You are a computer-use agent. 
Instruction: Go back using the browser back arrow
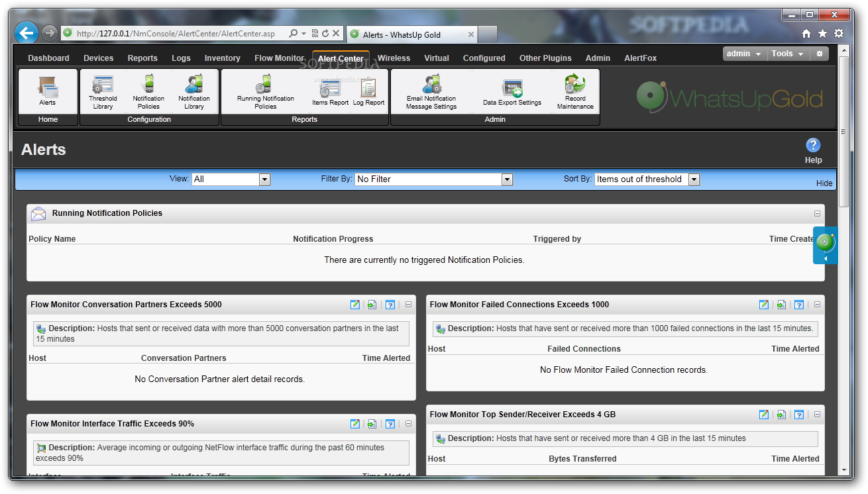[27, 32]
